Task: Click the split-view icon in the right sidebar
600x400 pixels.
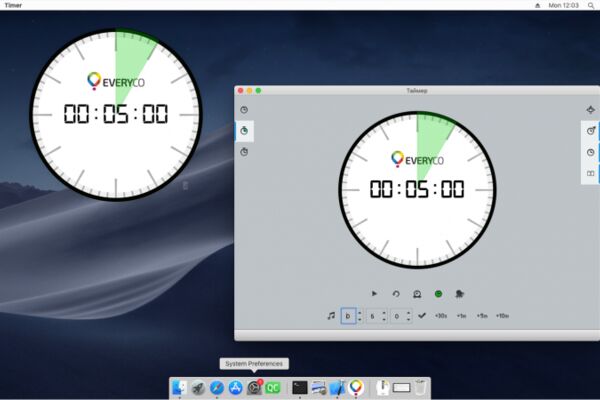Action: [x=591, y=173]
